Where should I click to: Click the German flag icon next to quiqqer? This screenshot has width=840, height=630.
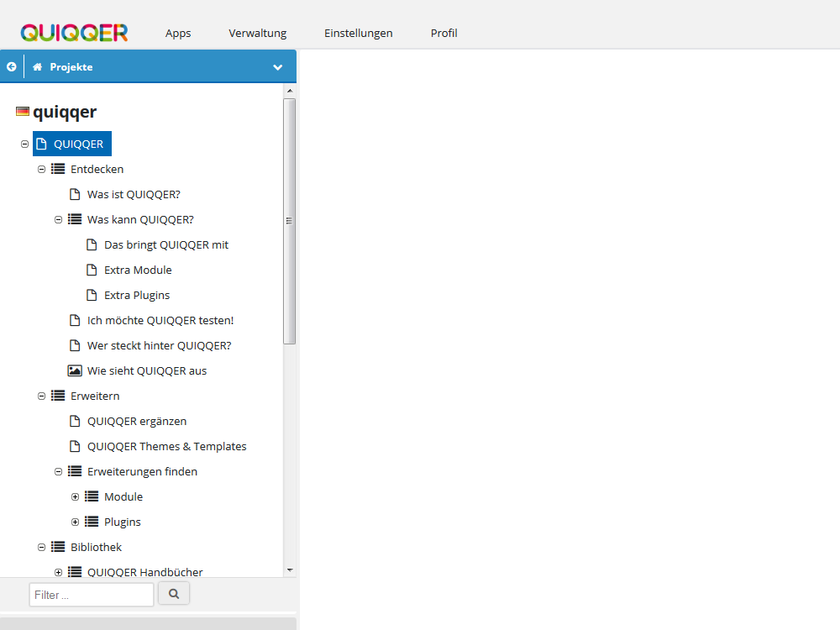(x=23, y=112)
